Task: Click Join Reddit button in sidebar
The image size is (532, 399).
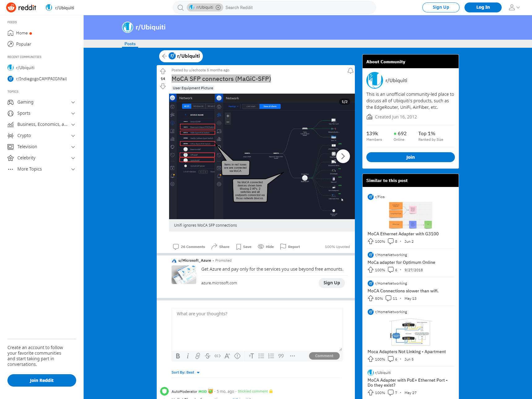Action: (x=42, y=380)
